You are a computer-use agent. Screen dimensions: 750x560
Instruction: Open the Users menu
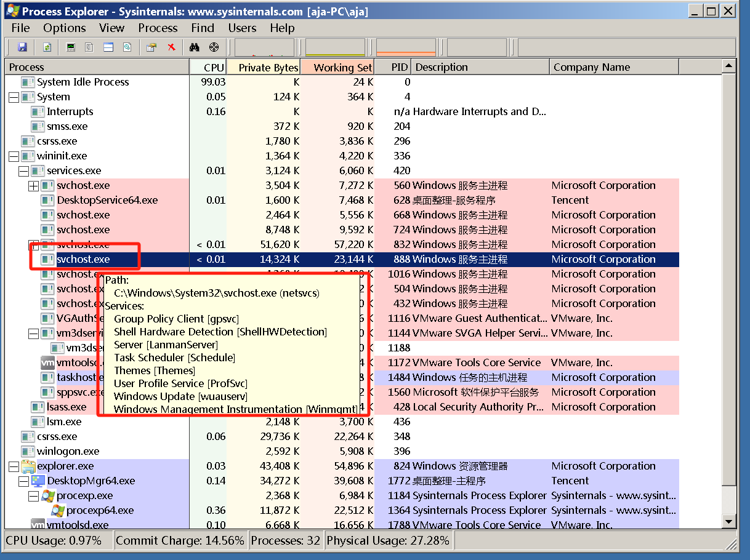(242, 28)
